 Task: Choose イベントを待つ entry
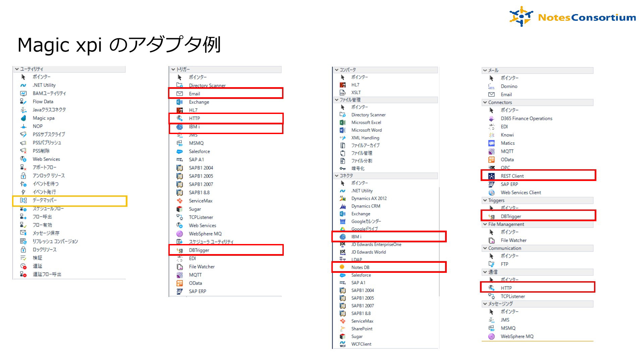(x=46, y=184)
